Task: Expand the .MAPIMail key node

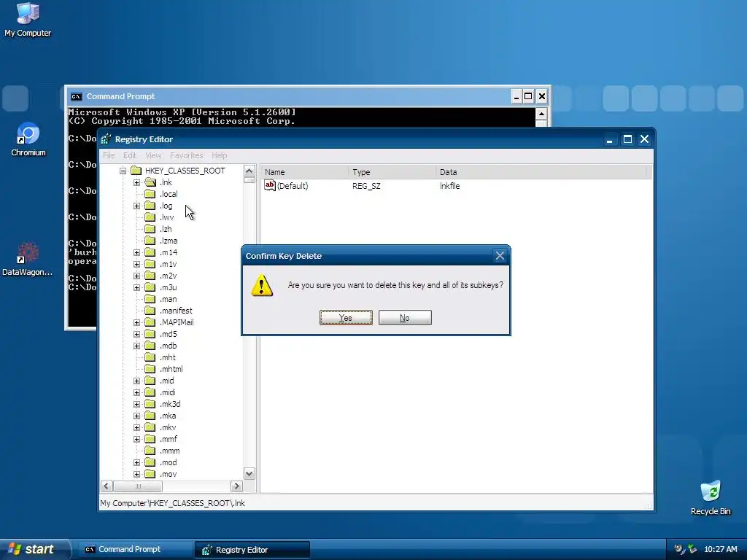Action: pyautogui.click(x=136, y=322)
